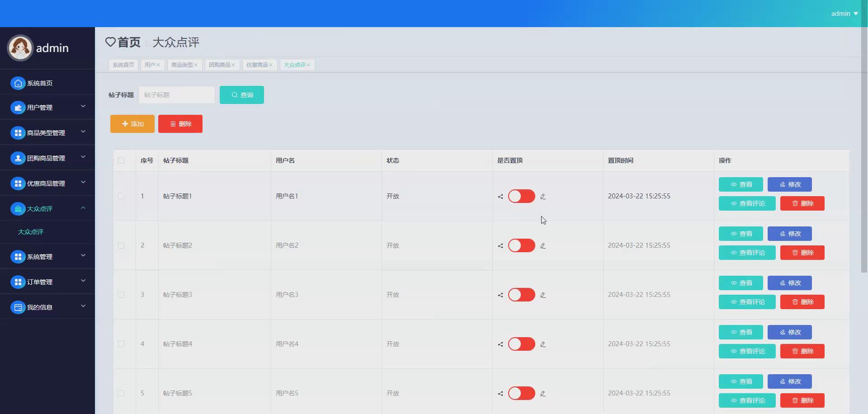Click 查看评论 button for 帖子标题3
Viewport: 868px width, 414px height.
tap(747, 302)
